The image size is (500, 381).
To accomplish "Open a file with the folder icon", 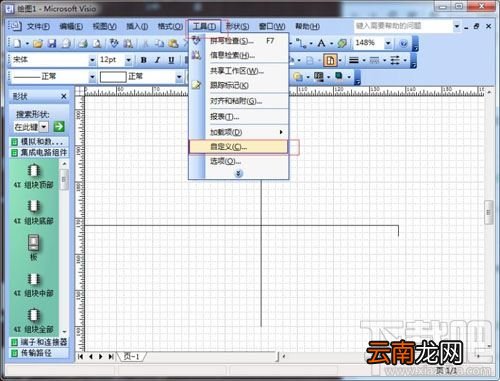I will [x=38, y=43].
